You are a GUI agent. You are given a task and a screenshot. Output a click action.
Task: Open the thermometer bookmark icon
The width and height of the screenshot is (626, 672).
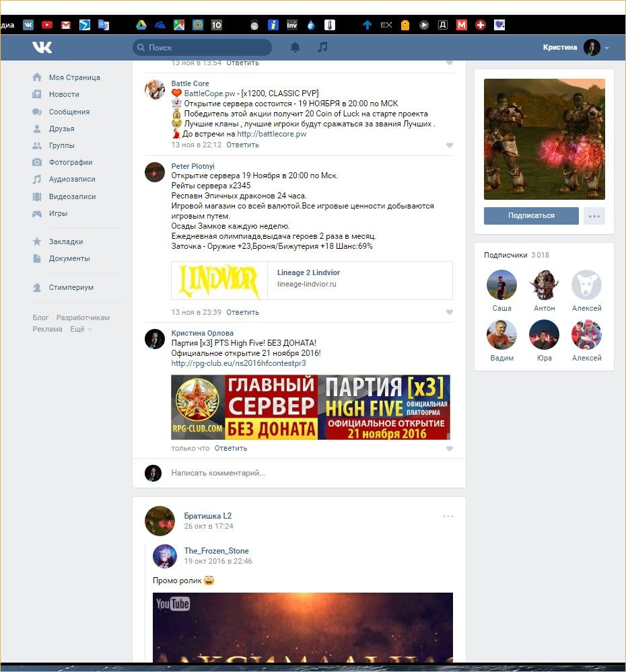point(330,25)
